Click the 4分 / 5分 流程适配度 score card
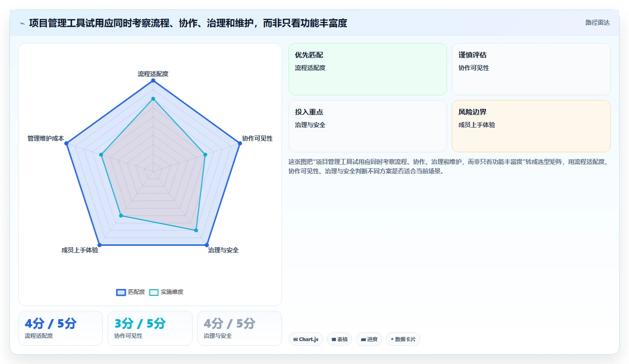This screenshot has height=364, width=629. [60, 328]
